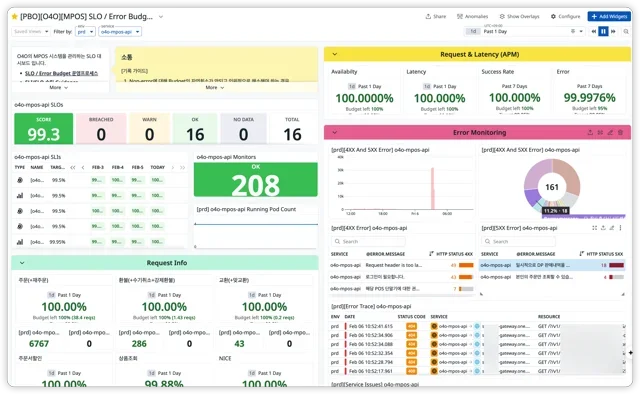Viewport: 640px width, 394px height.
Task: Click the share icon on Error Monitoring header
Action: (x=590, y=132)
